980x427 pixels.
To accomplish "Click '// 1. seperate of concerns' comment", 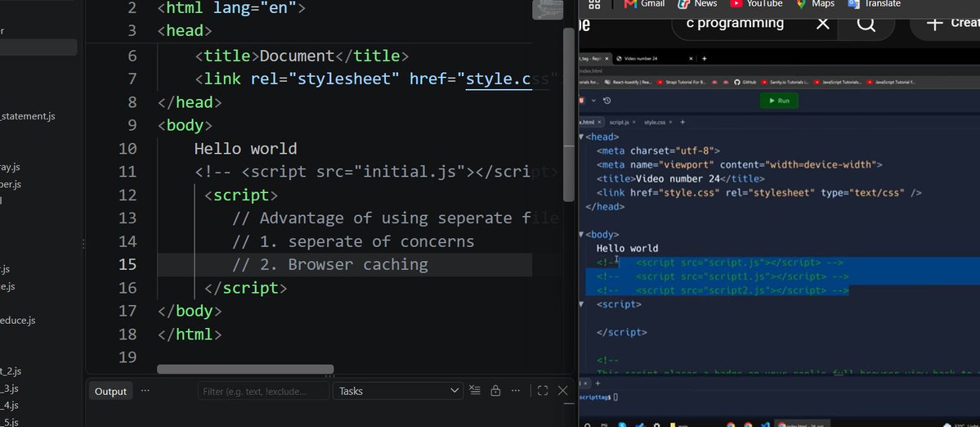I will pos(353,241).
